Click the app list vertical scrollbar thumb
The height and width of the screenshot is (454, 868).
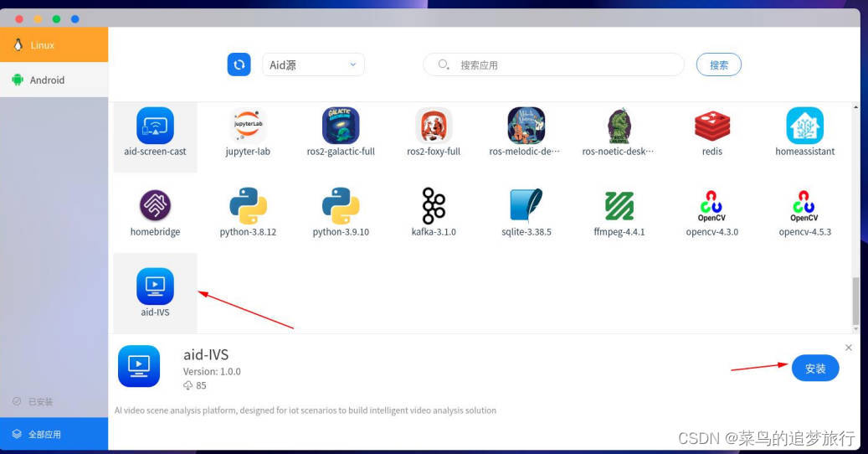coord(855,301)
